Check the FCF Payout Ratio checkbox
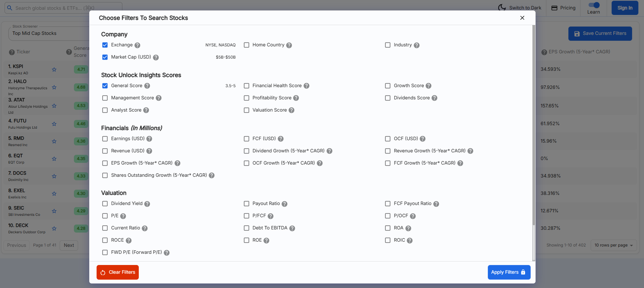644x288 pixels. 388,204
